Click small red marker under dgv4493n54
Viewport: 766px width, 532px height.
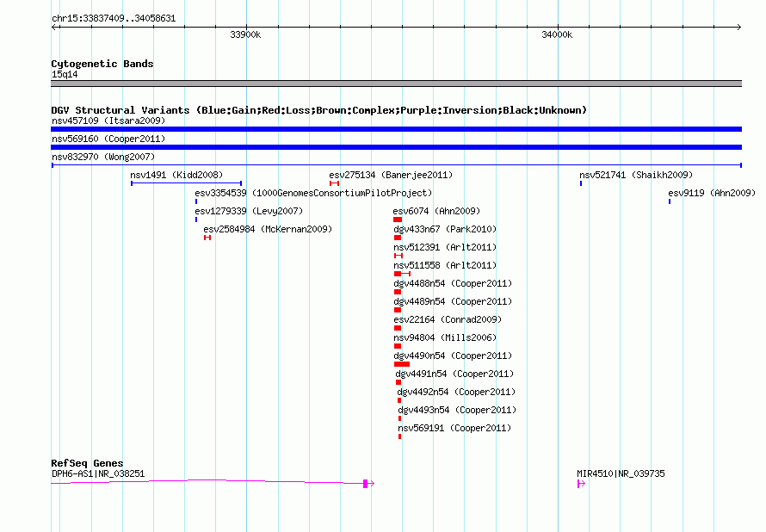(399, 418)
